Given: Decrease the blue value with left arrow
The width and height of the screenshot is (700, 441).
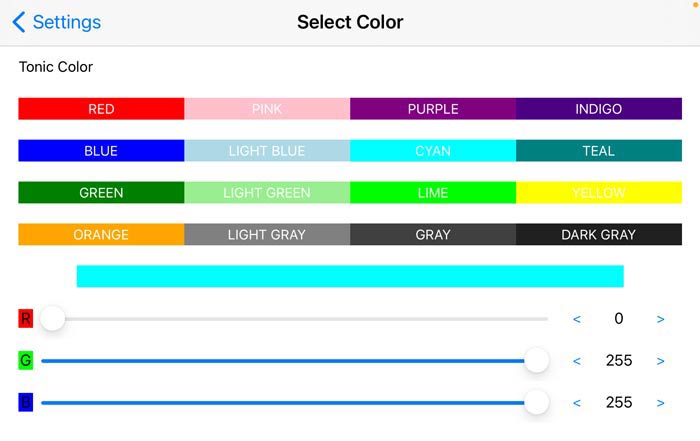Looking at the screenshot, I should pos(577,403).
